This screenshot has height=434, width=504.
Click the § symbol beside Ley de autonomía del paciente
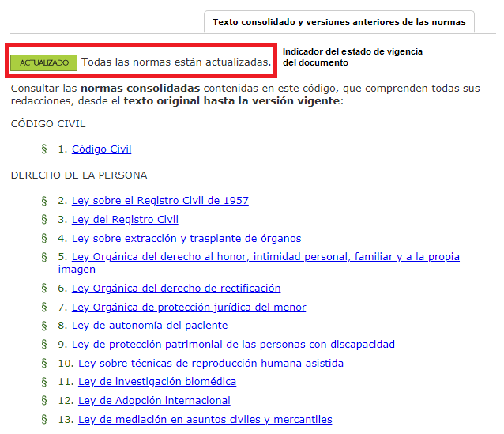(x=44, y=326)
